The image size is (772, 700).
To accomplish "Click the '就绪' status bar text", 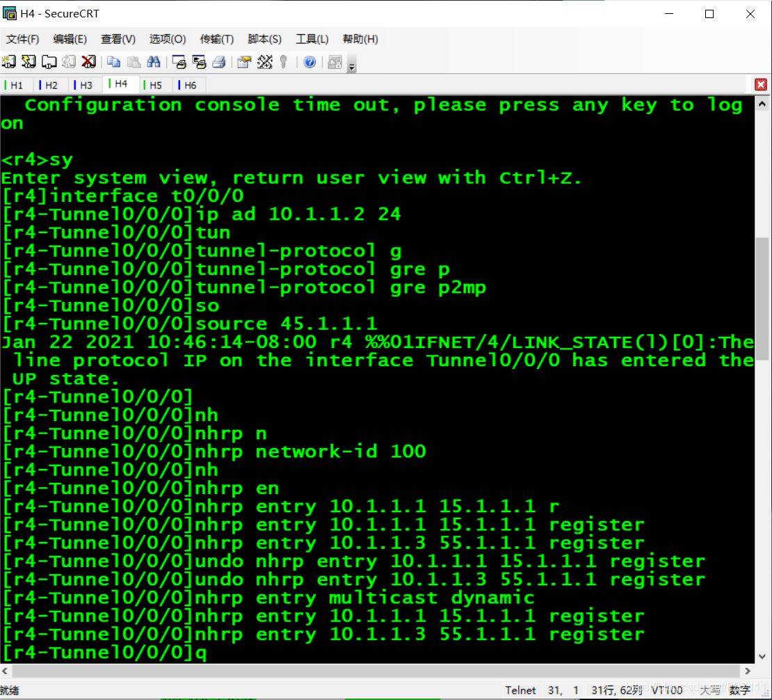I will [9, 690].
